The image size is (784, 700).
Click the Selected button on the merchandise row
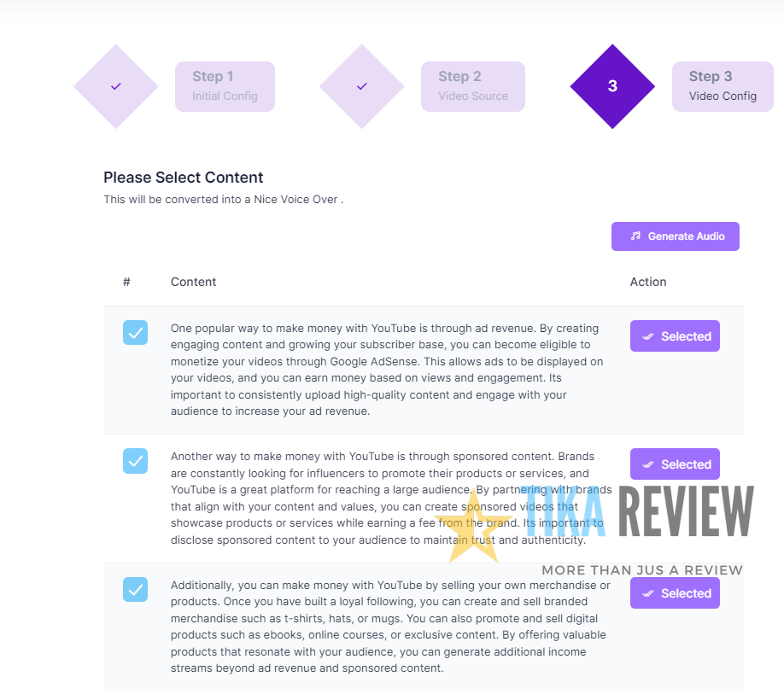pos(675,592)
